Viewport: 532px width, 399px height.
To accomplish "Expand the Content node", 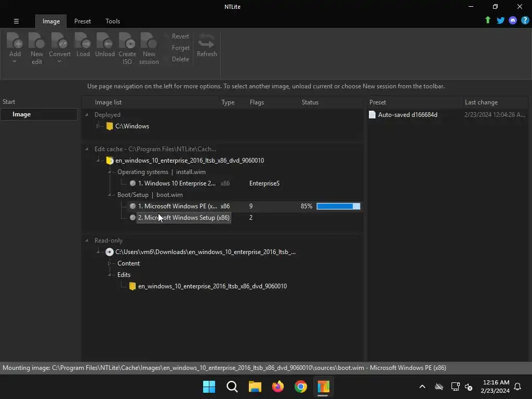I will (x=110, y=263).
